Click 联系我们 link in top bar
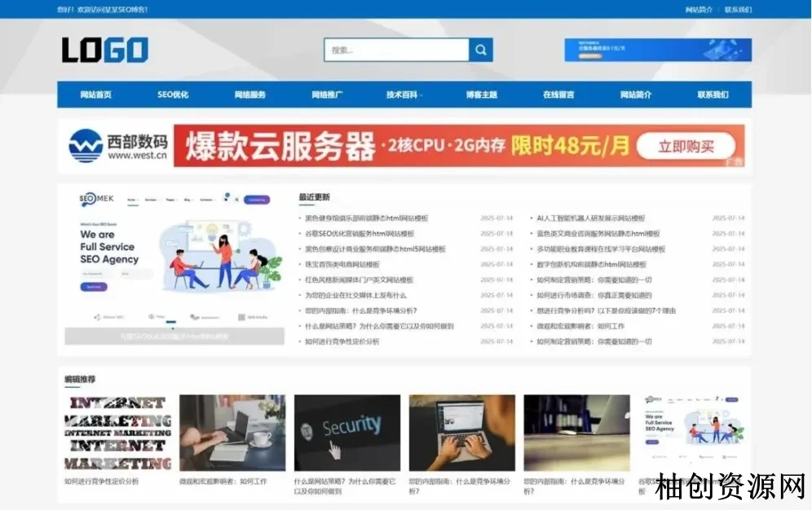 pyautogui.click(x=738, y=10)
